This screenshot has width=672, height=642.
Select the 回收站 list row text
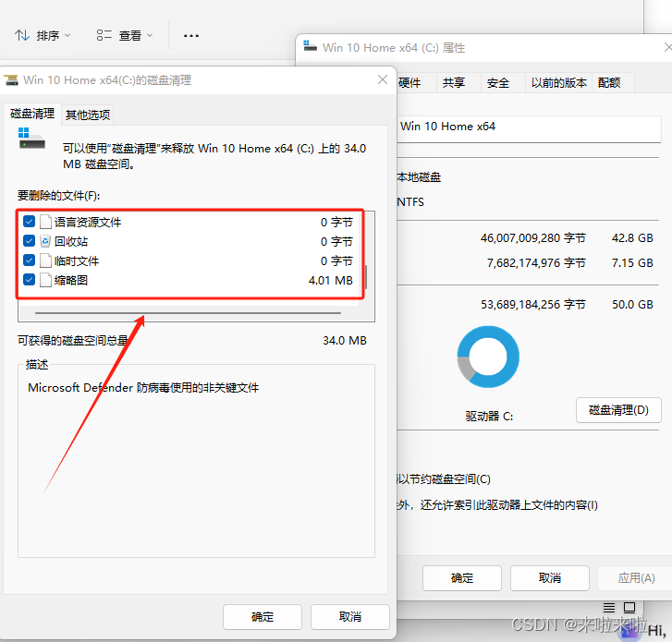71,241
